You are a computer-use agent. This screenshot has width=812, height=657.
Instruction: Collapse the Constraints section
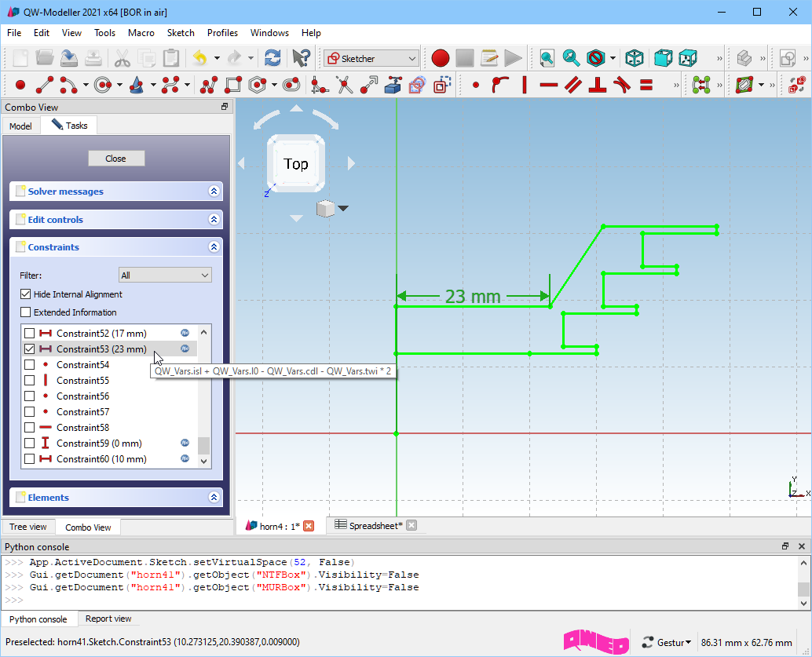coord(214,247)
